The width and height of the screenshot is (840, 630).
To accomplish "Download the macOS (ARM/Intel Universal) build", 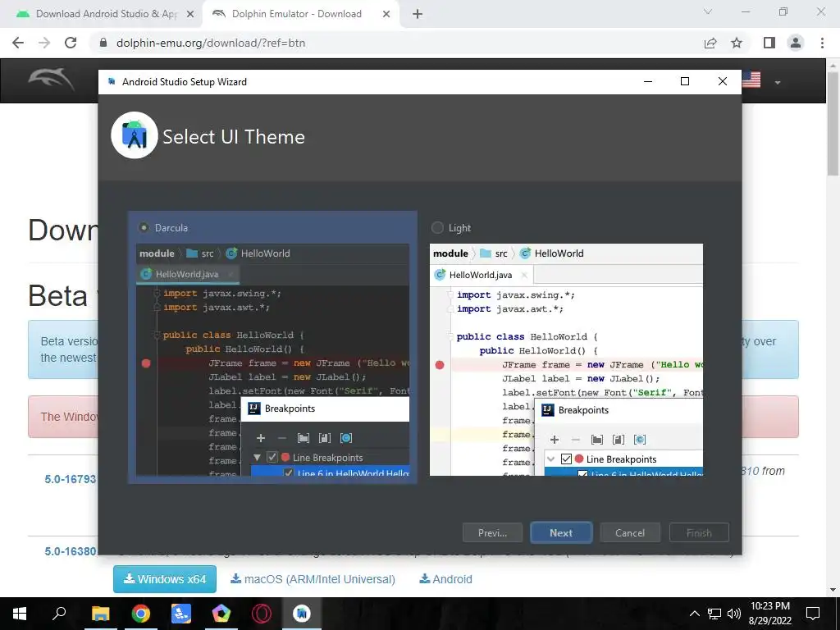I will 313,579.
